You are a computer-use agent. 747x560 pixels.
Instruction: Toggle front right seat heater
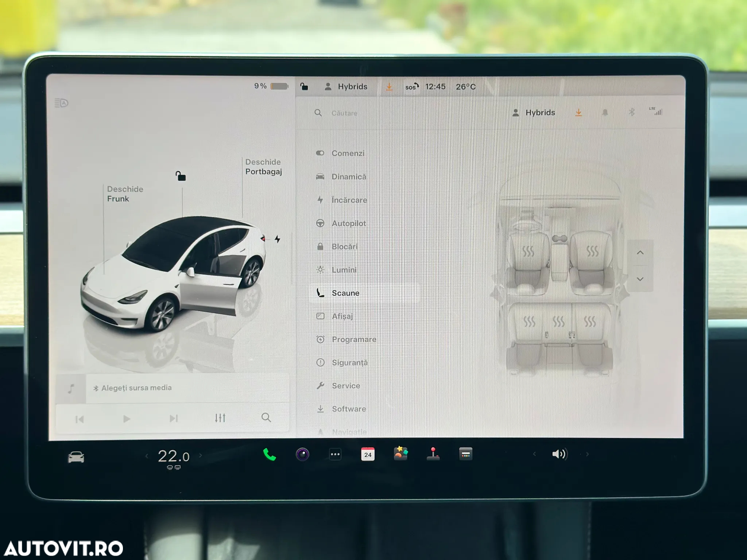tap(592, 251)
